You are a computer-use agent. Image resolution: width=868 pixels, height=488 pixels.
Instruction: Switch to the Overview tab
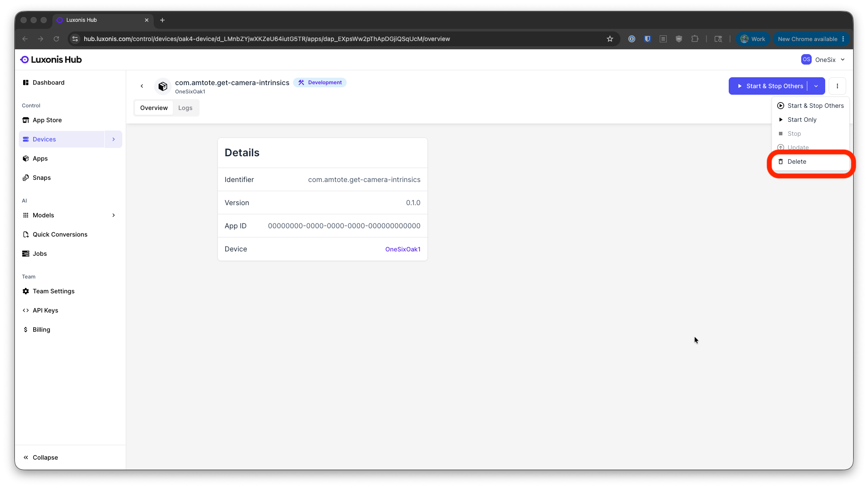tap(154, 108)
